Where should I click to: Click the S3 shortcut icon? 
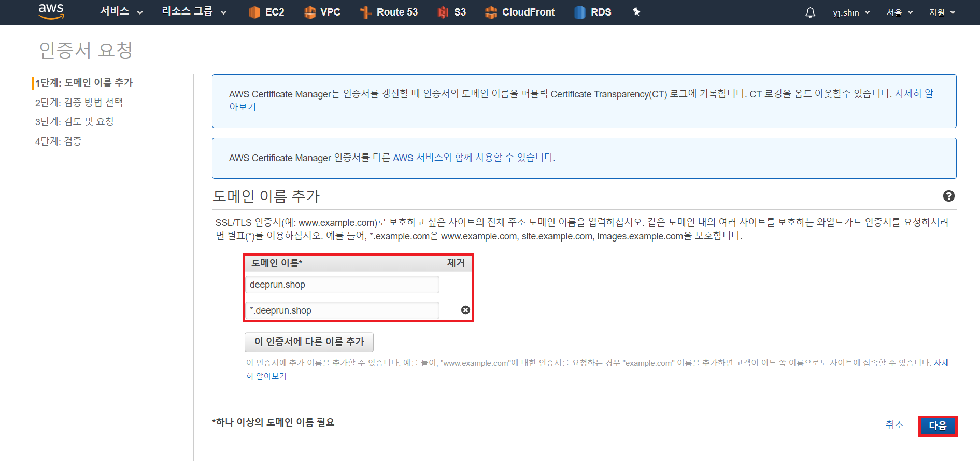coord(443,12)
